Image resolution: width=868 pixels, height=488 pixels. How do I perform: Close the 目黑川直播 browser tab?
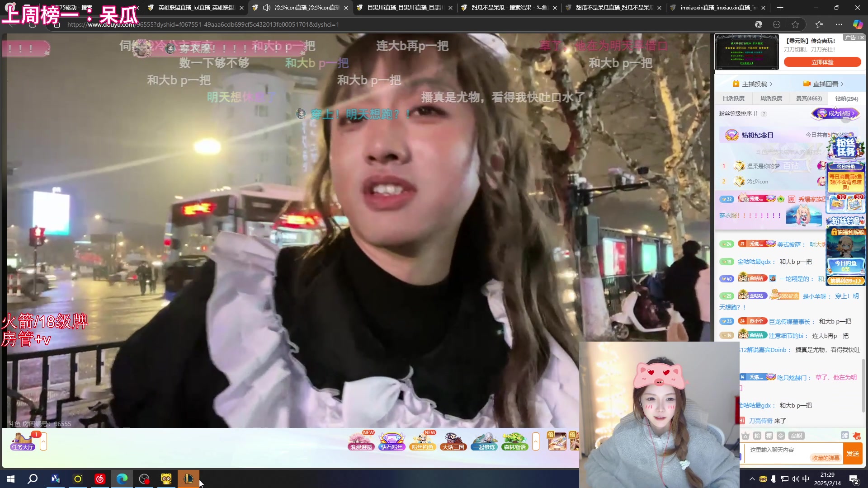450,8
